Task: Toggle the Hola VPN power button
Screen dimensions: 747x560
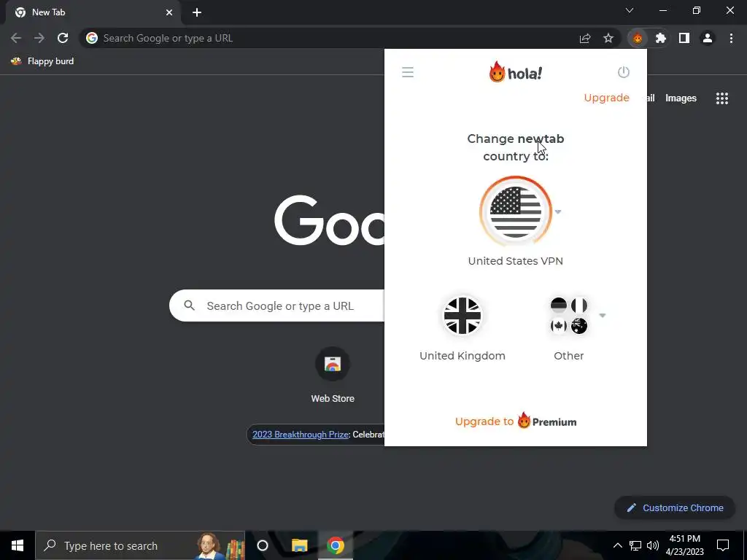Action: click(x=623, y=72)
